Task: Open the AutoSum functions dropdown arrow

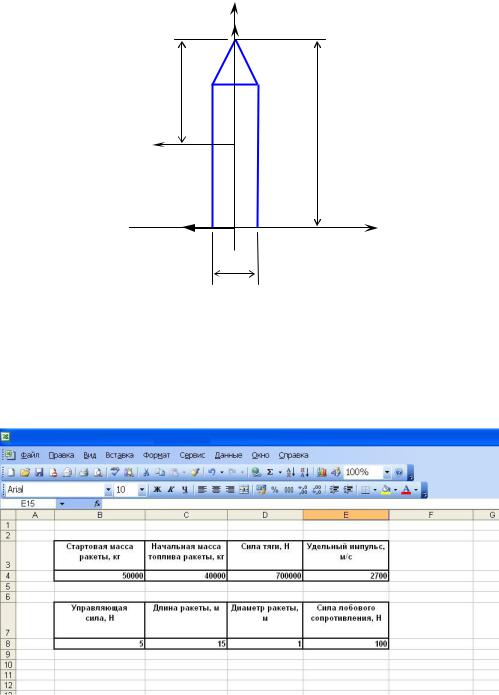Action: pos(280,472)
